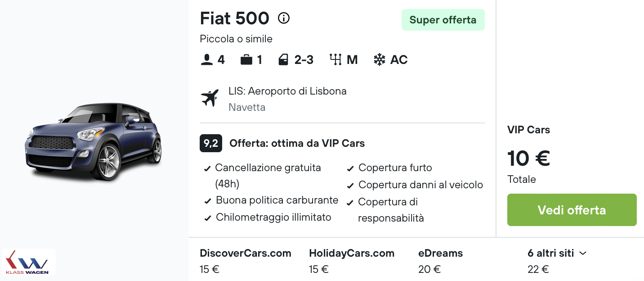Click the chevron beside 6 altri siti
This screenshot has height=281, width=644.
(583, 254)
